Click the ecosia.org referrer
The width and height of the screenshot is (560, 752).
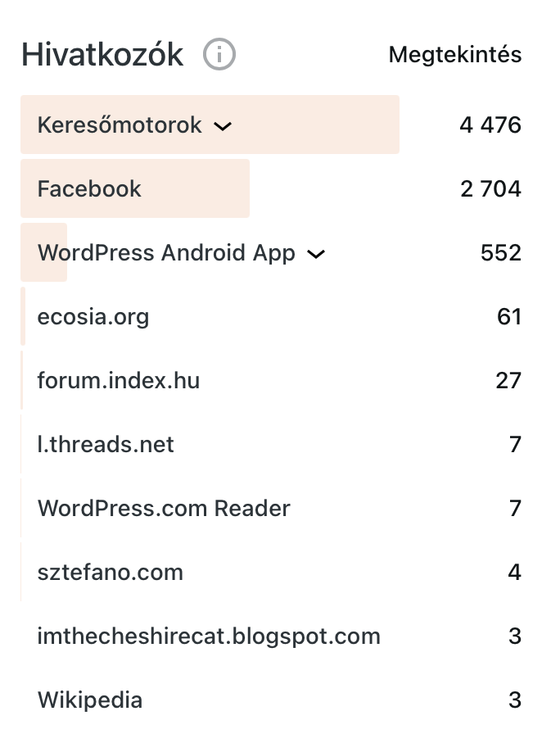point(93,317)
